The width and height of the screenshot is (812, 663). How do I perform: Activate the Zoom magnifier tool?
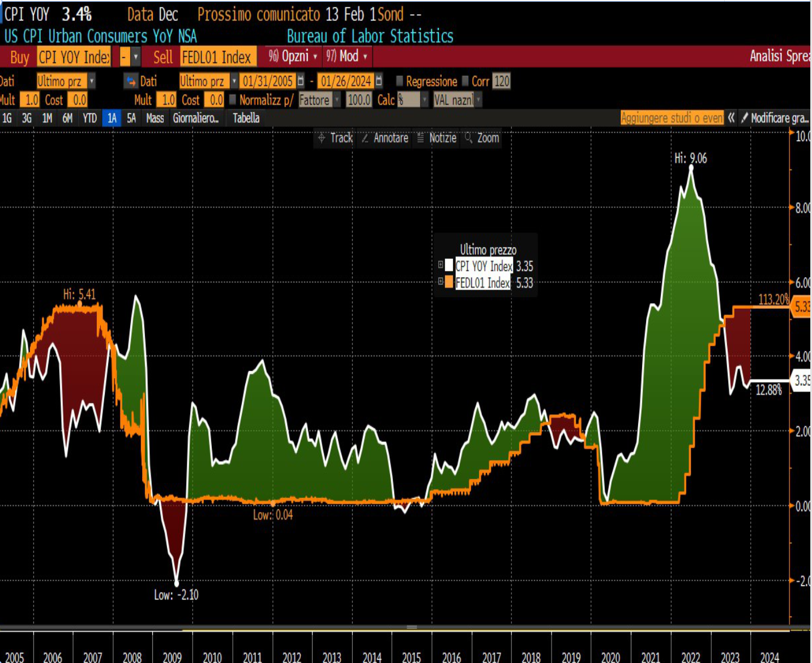(x=482, y=138)
